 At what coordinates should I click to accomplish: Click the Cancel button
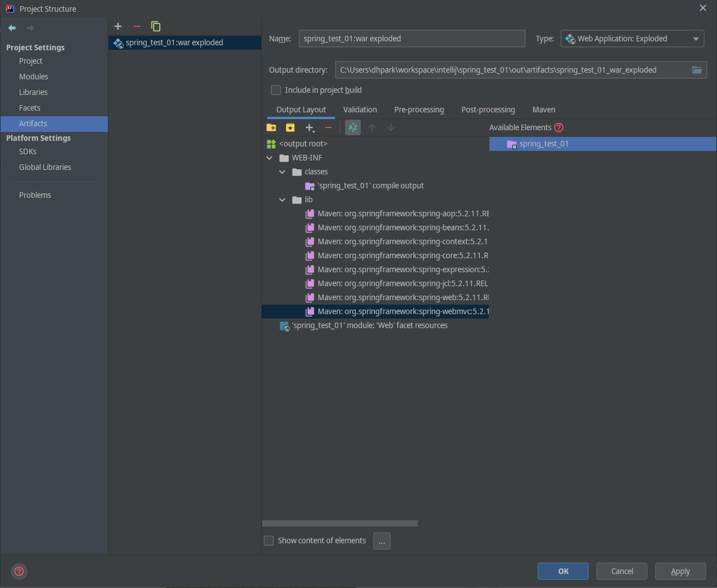[x=622, y=571]
